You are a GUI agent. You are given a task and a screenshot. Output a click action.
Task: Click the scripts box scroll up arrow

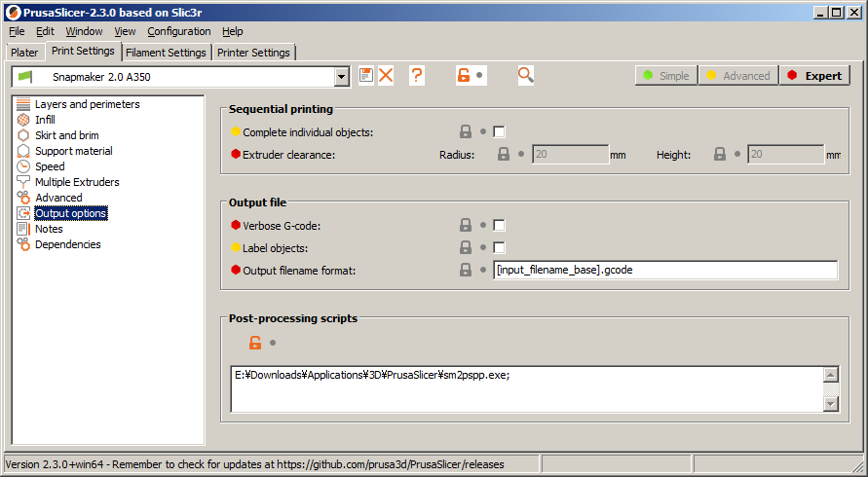(x=830, y=375)
